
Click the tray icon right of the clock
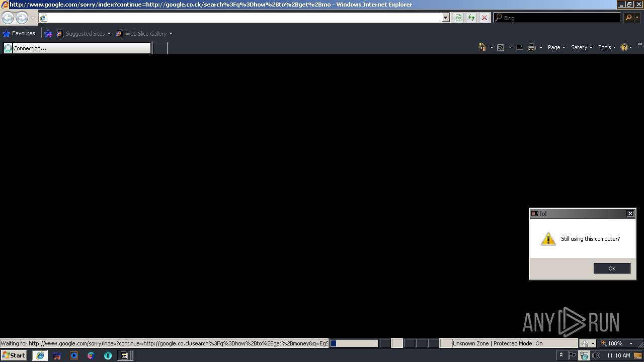pos(638,355)
